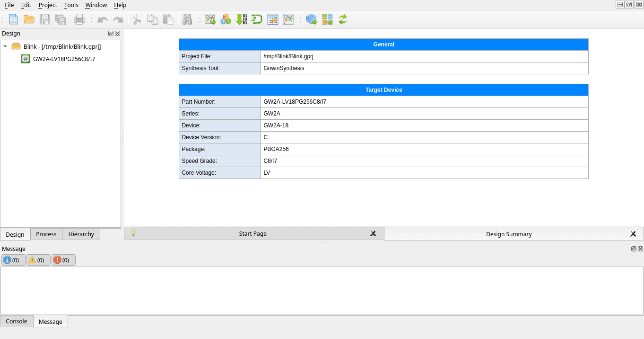This screenshot has width=644, height=339.
Task: Click the GowinSynthesis value cell
Action: click(x=425, y=68)
